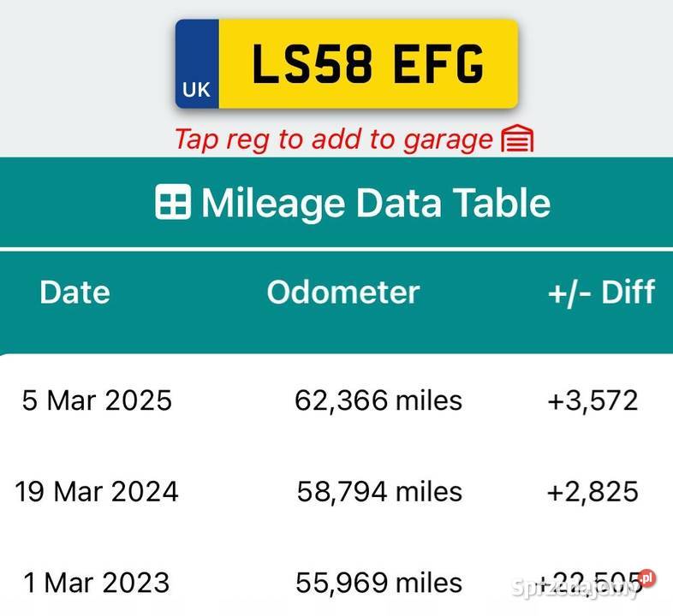The width and height of the screenshot is (673, 616).
Task: Click the blue UK badge on plate
Action: click(x=197, y=65)
